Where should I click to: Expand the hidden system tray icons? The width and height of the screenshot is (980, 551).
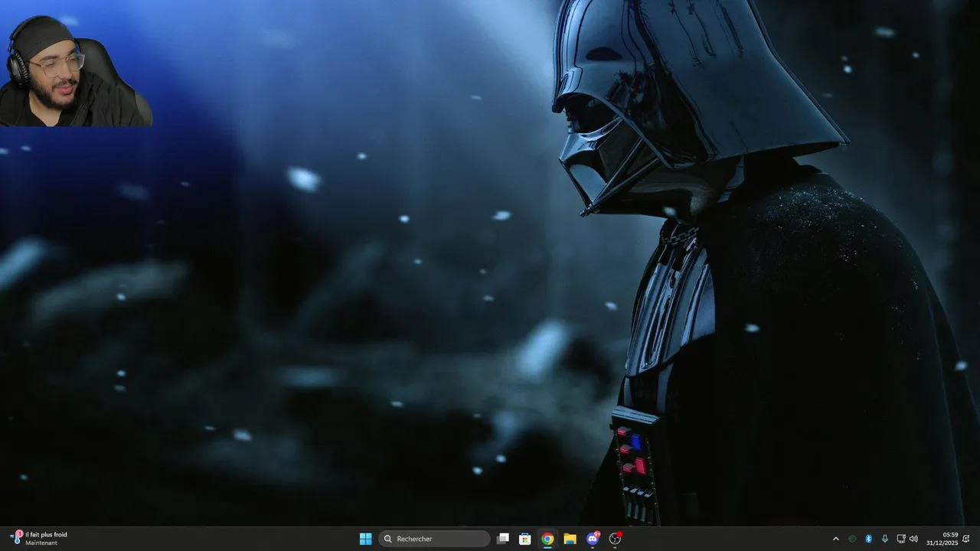835,539
